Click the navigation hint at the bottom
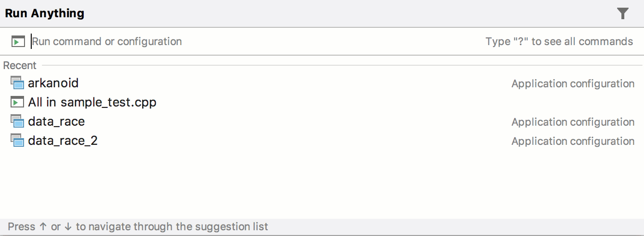Image resolution: width=644 pixels, height=236 pixels. [138, 226]
